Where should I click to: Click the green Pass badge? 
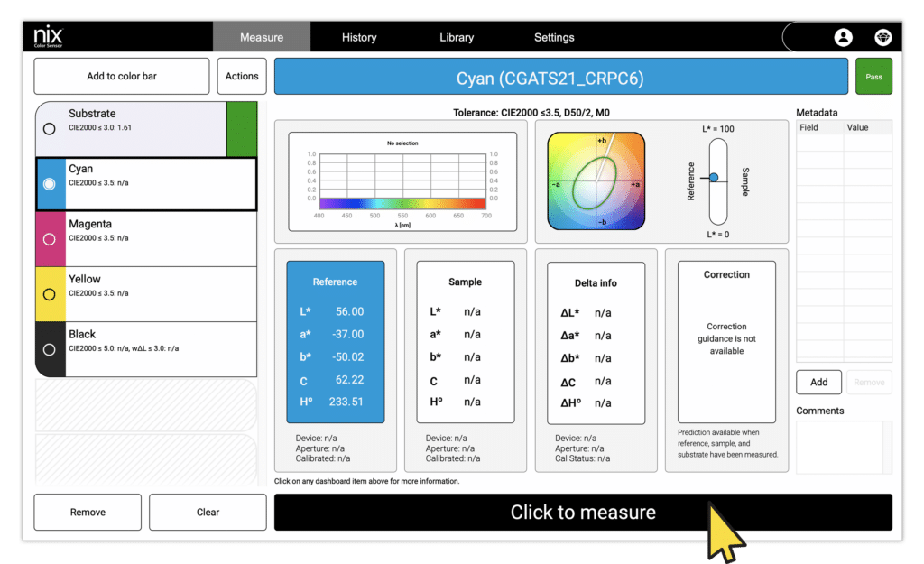click(x=873, y=76)
